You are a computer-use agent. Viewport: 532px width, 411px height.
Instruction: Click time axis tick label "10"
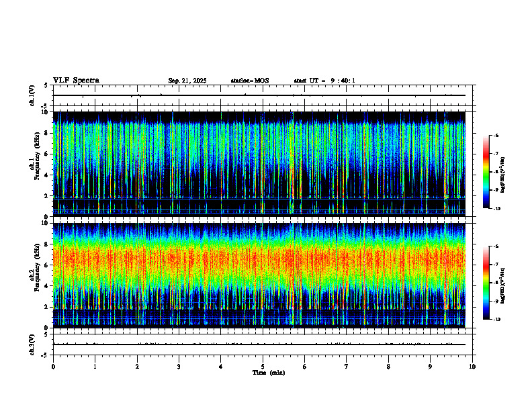click(472, 367)
